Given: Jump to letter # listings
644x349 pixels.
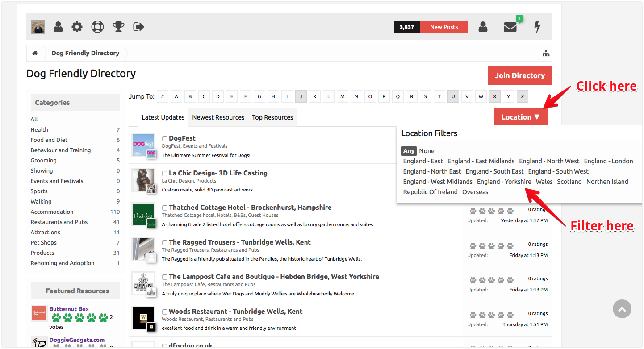Looking at the screenshot, I should point(162,96).
